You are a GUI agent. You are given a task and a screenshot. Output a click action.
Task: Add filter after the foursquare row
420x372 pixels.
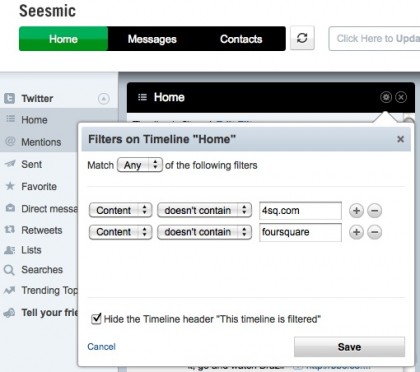(x=356, y=232)
